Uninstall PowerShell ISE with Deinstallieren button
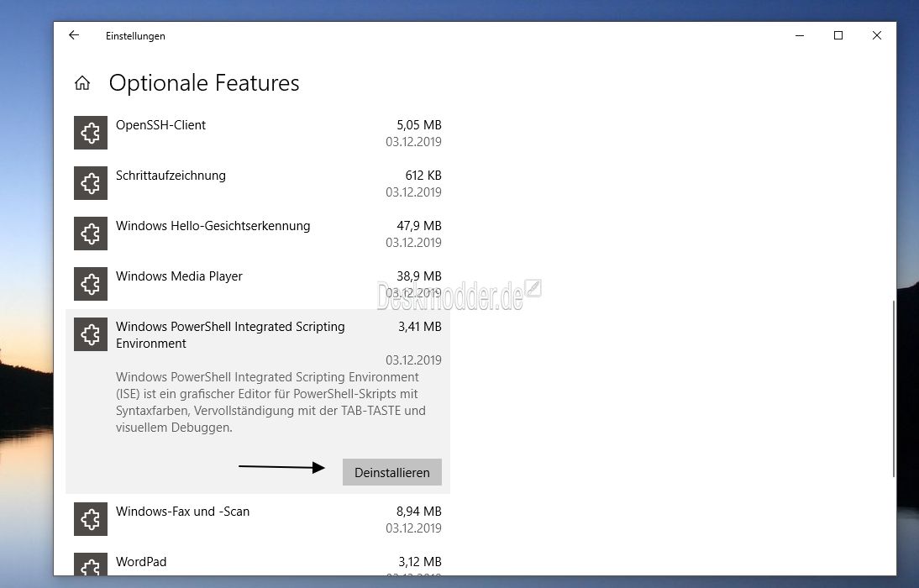This screenshot has width=919, height=588. (x=392, y=472)
